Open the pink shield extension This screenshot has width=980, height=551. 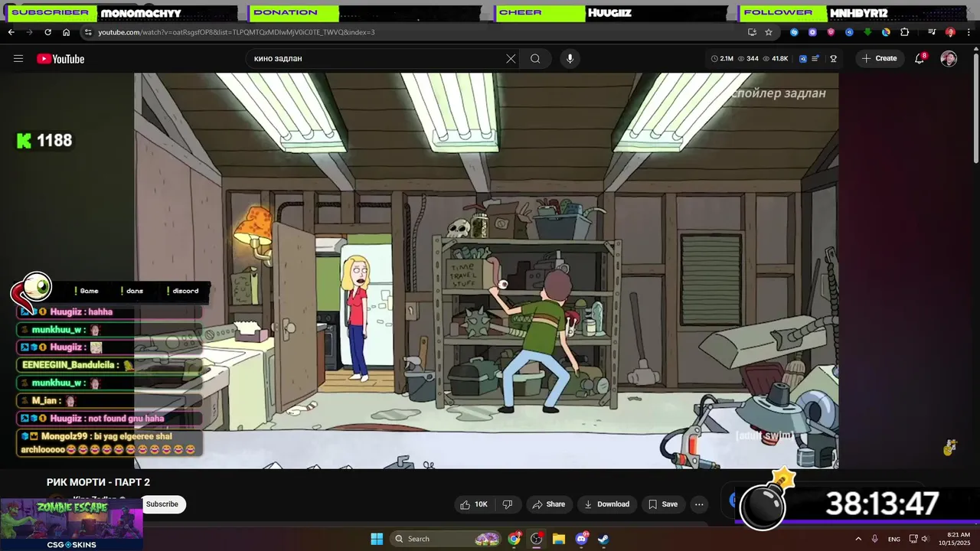831,32
